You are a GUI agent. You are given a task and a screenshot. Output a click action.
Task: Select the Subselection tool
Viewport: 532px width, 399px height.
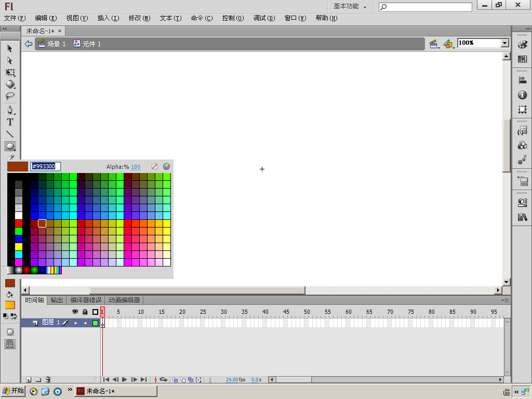[x=10, y=60]
